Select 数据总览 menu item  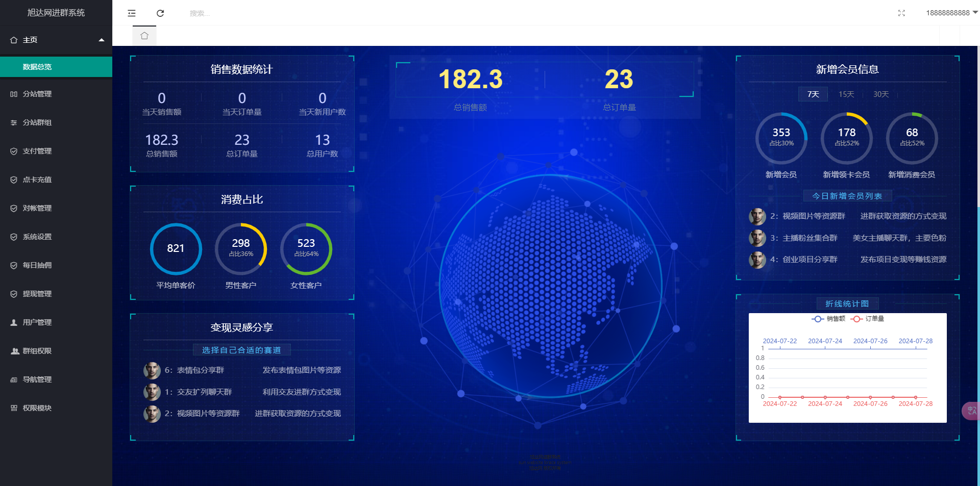56,67
